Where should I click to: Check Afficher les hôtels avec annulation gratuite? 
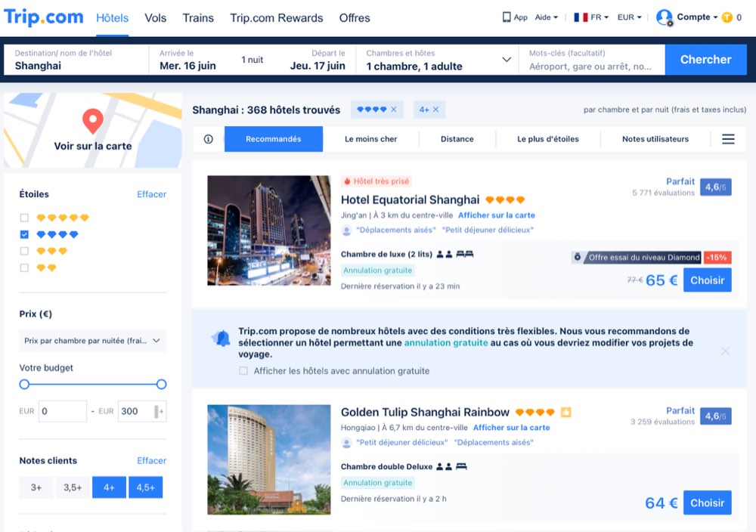[243, 371]
